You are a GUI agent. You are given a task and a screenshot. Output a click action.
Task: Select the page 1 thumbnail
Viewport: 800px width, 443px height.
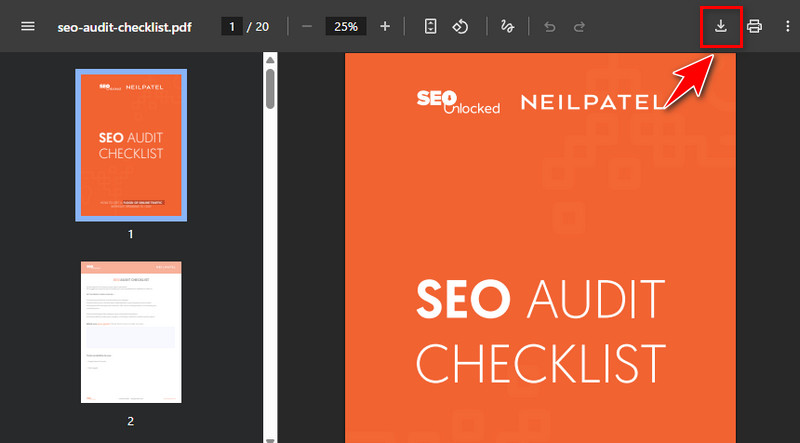tap(130, 145)
